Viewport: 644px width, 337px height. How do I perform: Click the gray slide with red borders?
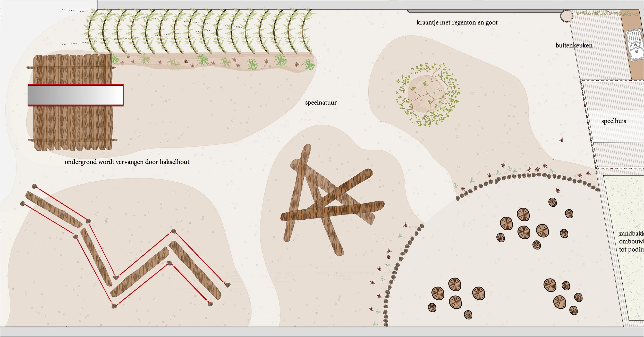[x=75, y=95]
